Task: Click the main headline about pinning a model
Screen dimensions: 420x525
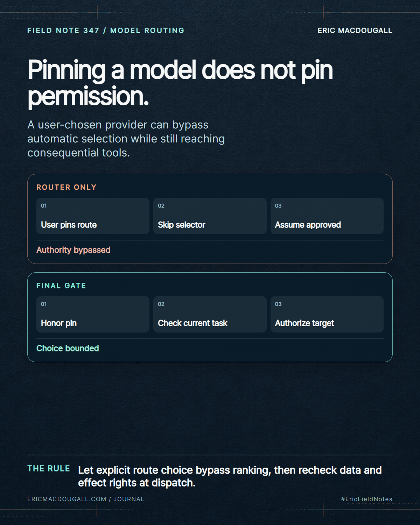Action: coord(180,83)
